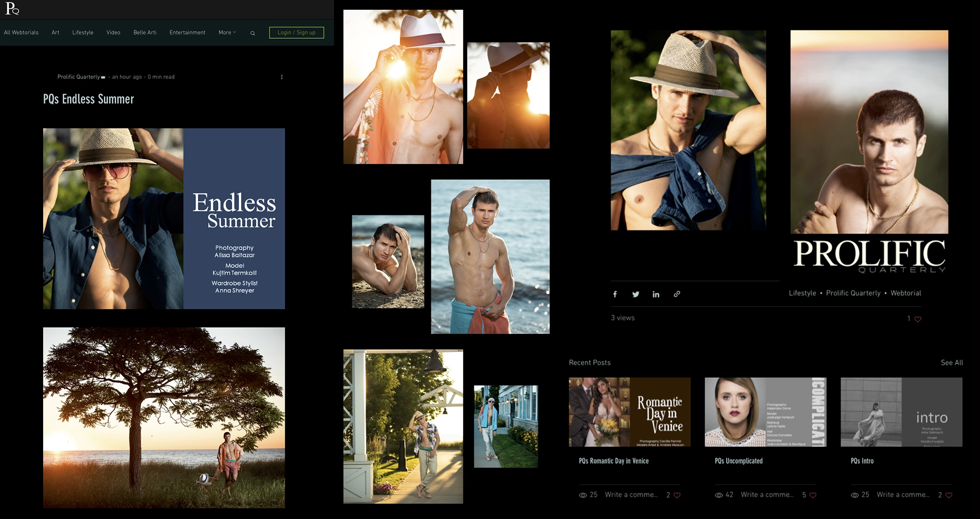The image size is (980, 519).
Task: Like the Endless Summer post heart
Action: (x=918, y=319)
